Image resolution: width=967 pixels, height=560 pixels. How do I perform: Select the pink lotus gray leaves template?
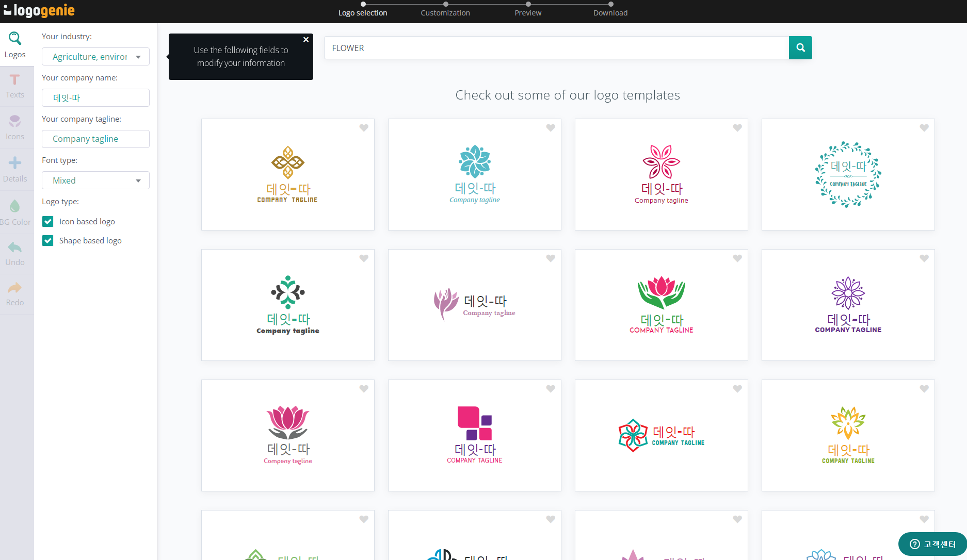288,436
